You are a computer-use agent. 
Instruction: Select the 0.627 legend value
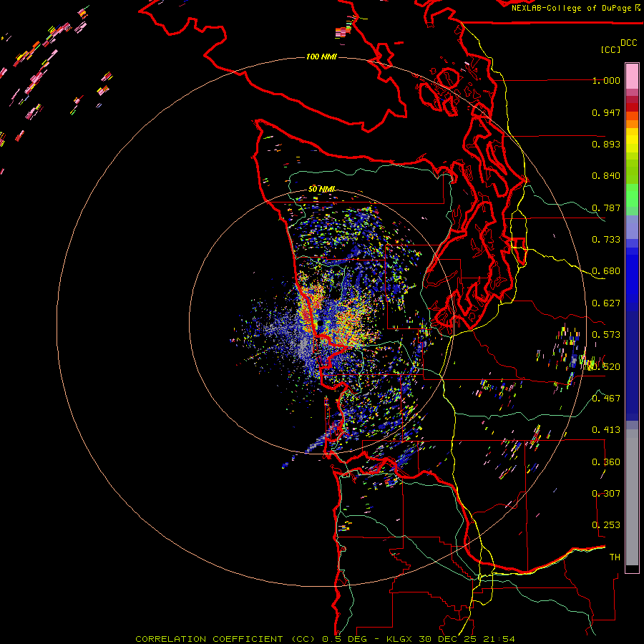click(x=606, y=303)
